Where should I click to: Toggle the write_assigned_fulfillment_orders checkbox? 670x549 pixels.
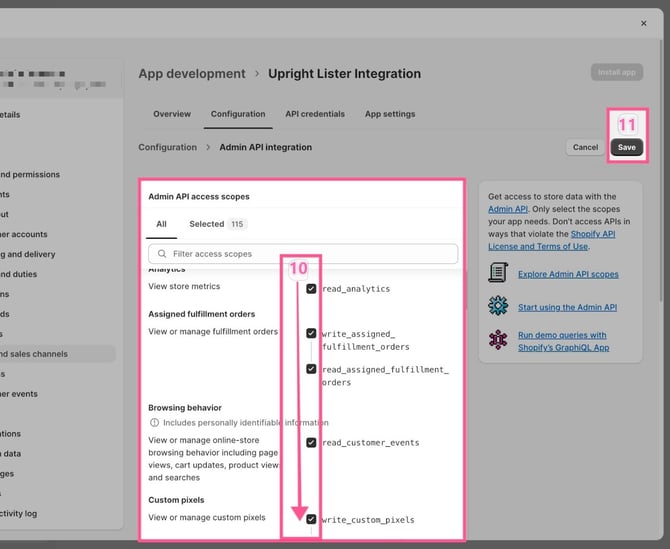coord(312,333)
